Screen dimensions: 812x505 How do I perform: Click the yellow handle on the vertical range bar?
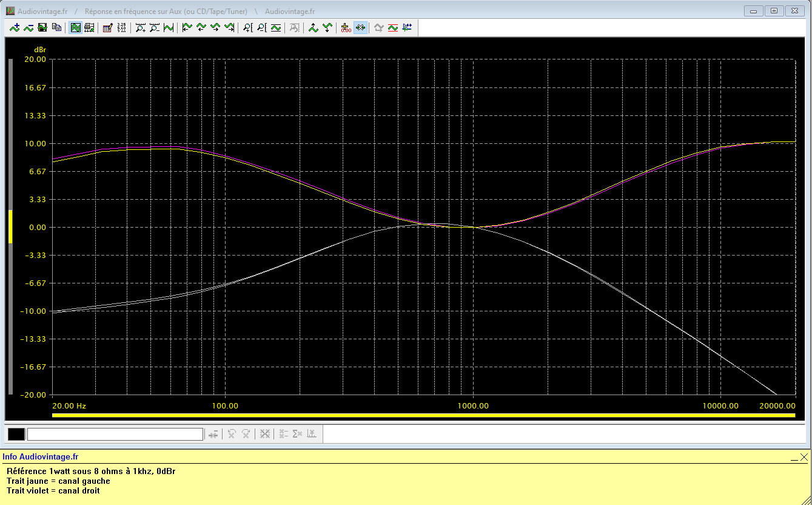(10, 226)
